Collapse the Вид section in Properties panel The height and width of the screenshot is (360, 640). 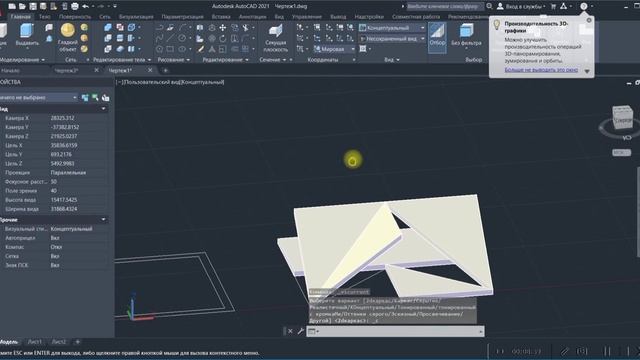coord(103,109)
